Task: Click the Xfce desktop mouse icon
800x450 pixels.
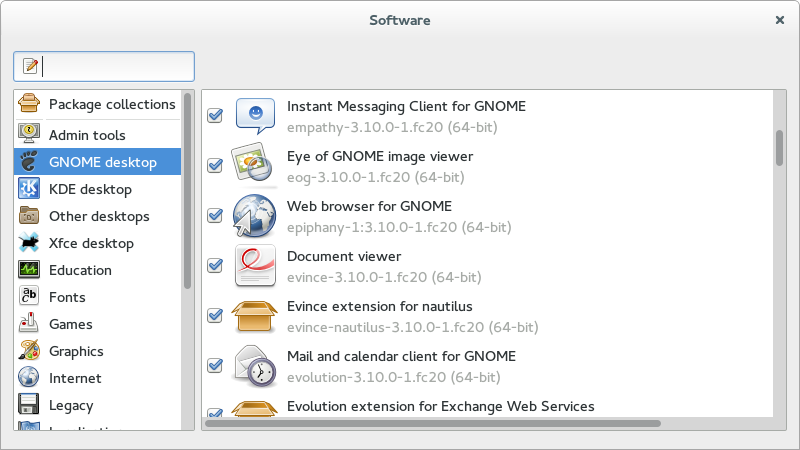Action: pos(30,243)
